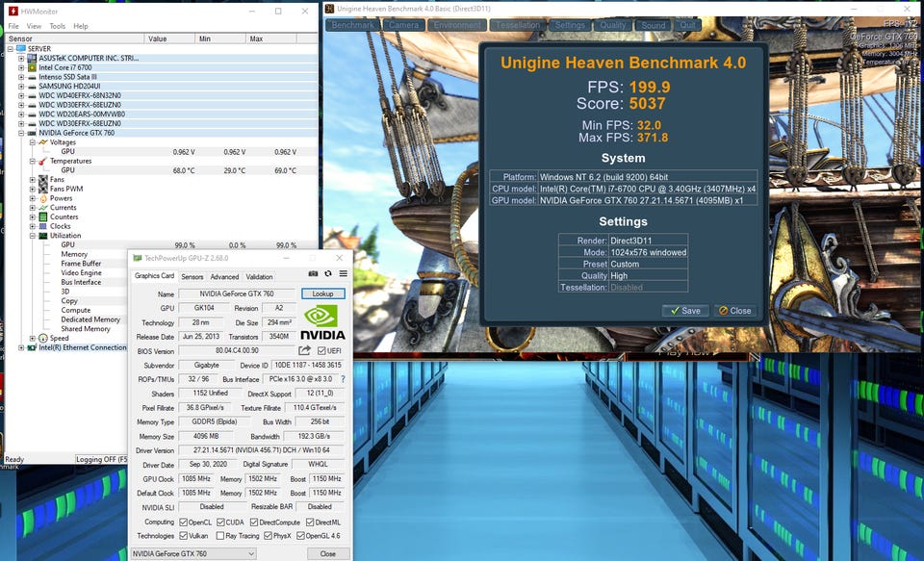Click the BIOS export share icon

pos(305,351)
